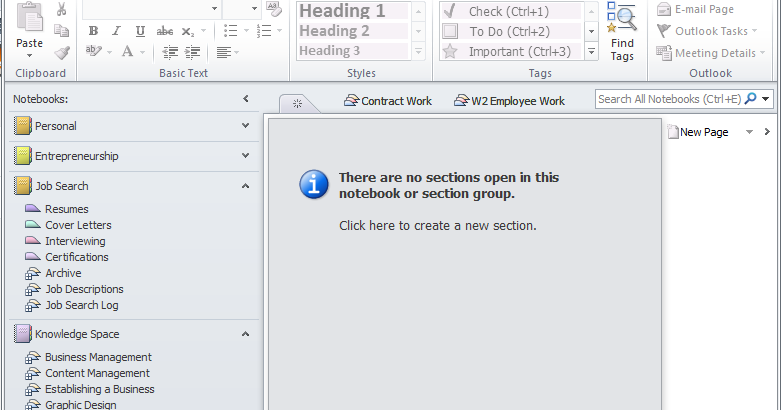
Task: Open the subscript options arrow
Action: [203, 31]
